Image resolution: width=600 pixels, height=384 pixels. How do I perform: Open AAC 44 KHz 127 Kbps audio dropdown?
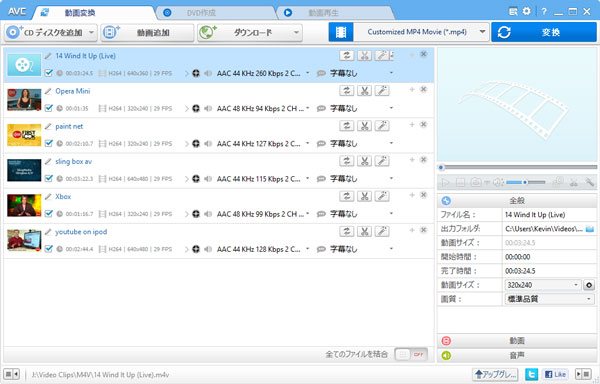(x=307, y=143)
